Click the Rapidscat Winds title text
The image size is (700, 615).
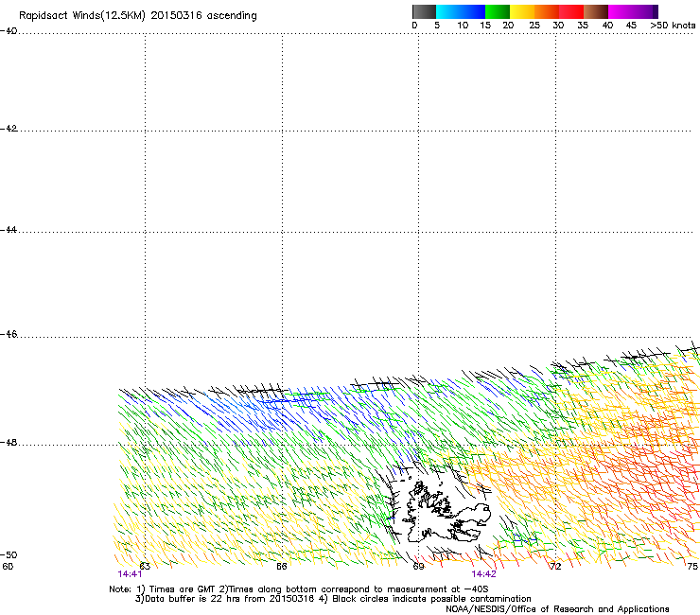[x=138, y=16]
